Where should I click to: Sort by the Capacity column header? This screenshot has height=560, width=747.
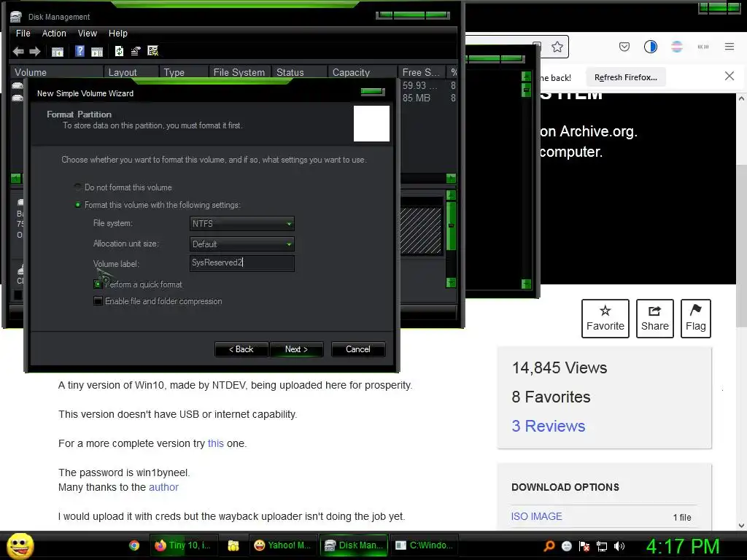[x=363, y=72]
